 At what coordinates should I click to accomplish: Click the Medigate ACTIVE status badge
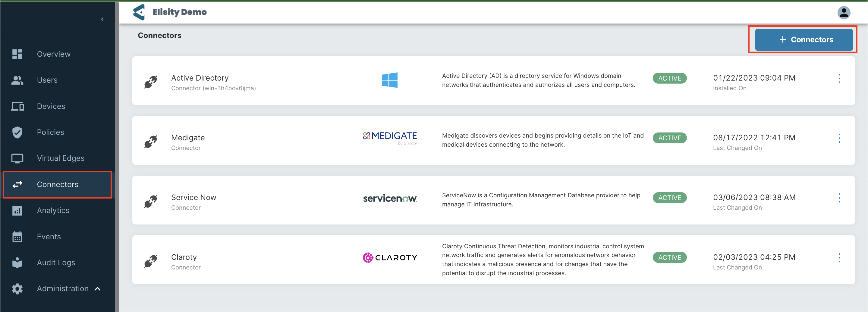click(669, 138)
